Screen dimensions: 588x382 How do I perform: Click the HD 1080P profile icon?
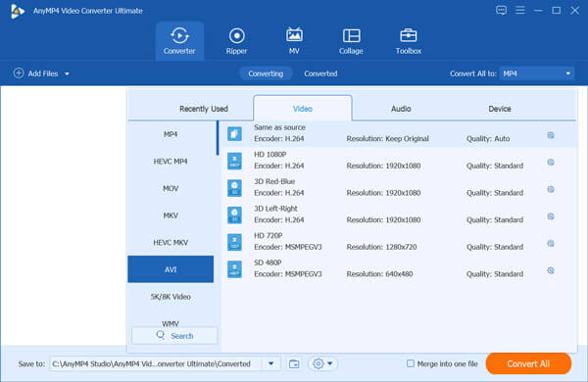click(234, 161)
